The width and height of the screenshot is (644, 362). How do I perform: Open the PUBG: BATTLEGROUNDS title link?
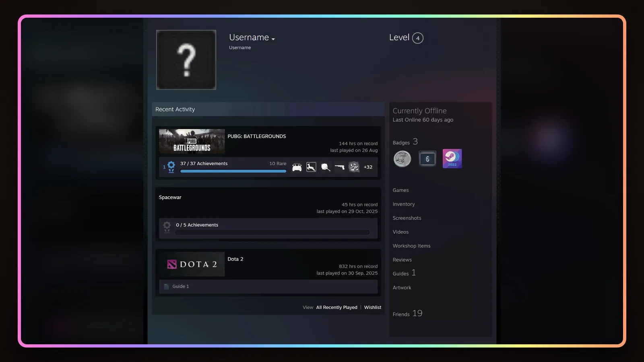257,136
